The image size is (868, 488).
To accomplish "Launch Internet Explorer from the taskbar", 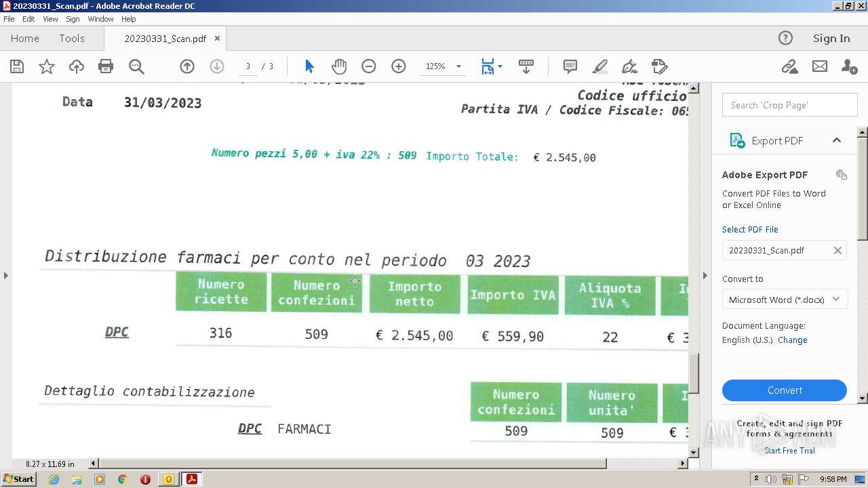I will click(x=54, y=479).
